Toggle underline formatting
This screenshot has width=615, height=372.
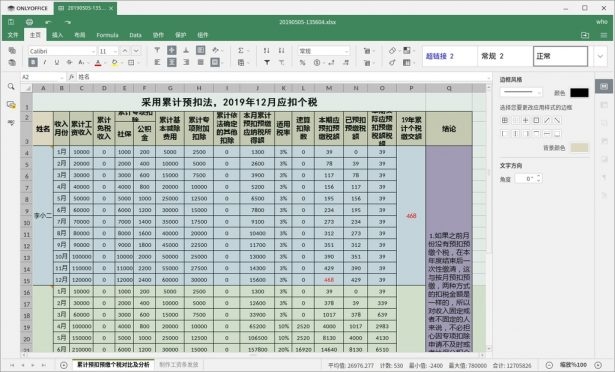pos(57,62)
